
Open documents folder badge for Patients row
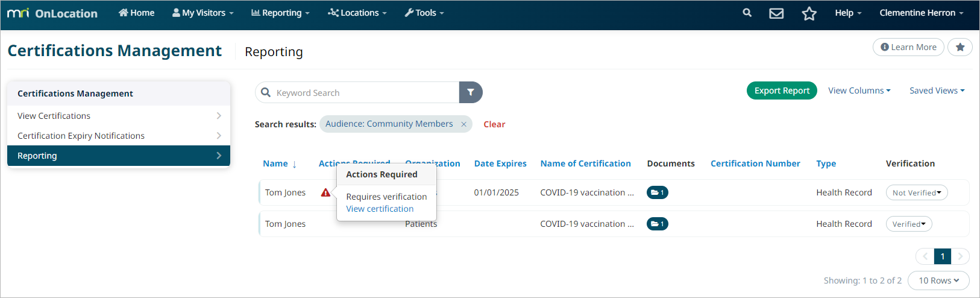[658, 224]
